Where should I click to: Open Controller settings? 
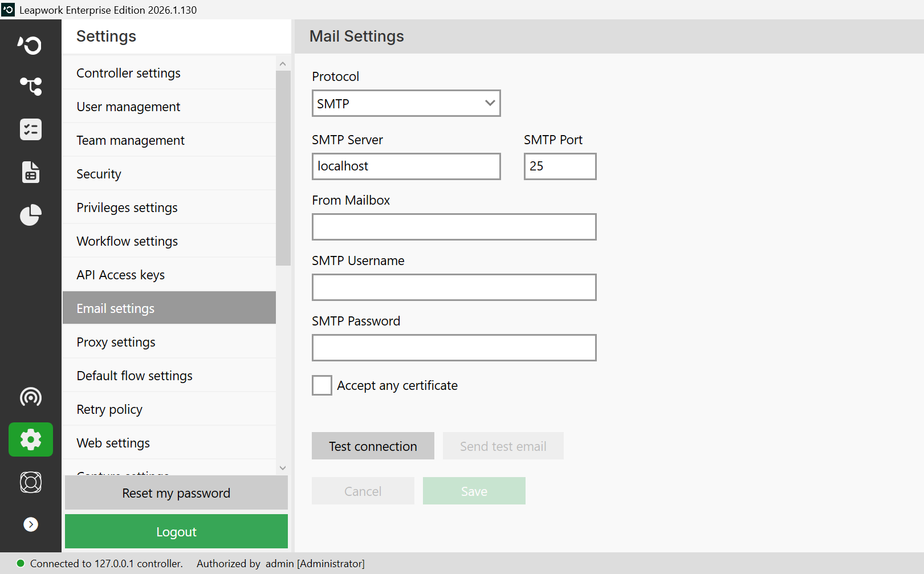[169, 73]
